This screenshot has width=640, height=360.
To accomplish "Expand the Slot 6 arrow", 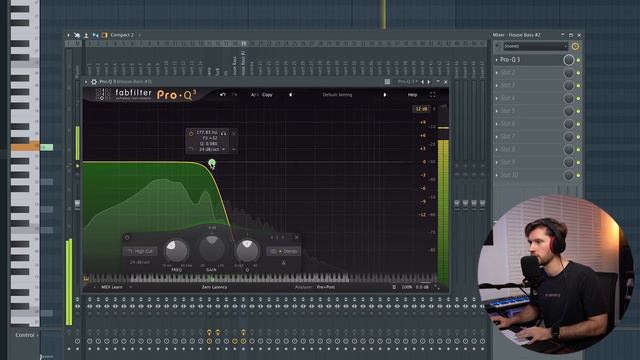I will [497, 124].
